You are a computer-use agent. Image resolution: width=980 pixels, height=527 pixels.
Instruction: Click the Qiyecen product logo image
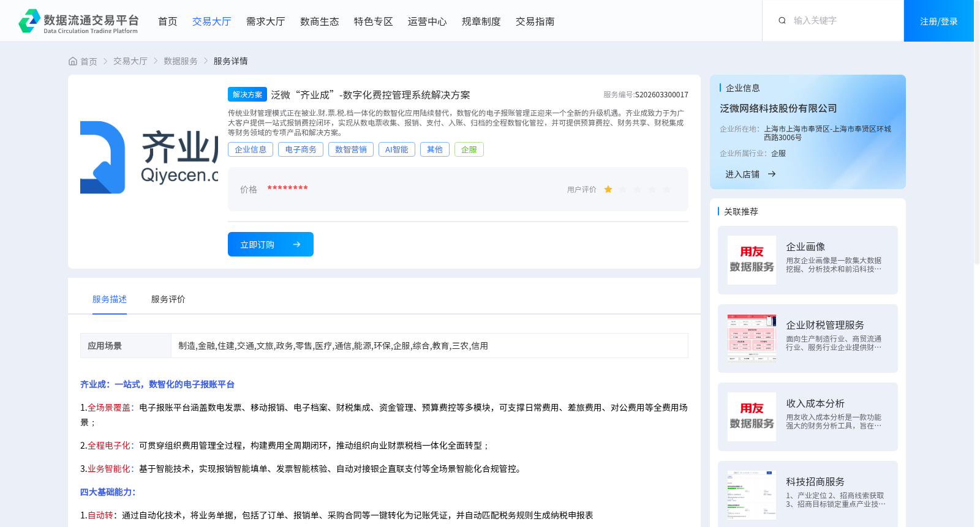click(x=149, y=157)
